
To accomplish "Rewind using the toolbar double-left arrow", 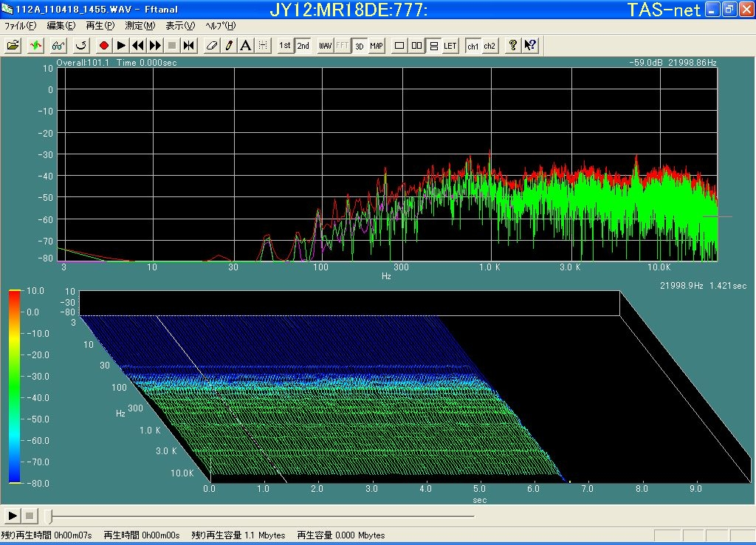I will pyautogui.click(x=138, y=45).
